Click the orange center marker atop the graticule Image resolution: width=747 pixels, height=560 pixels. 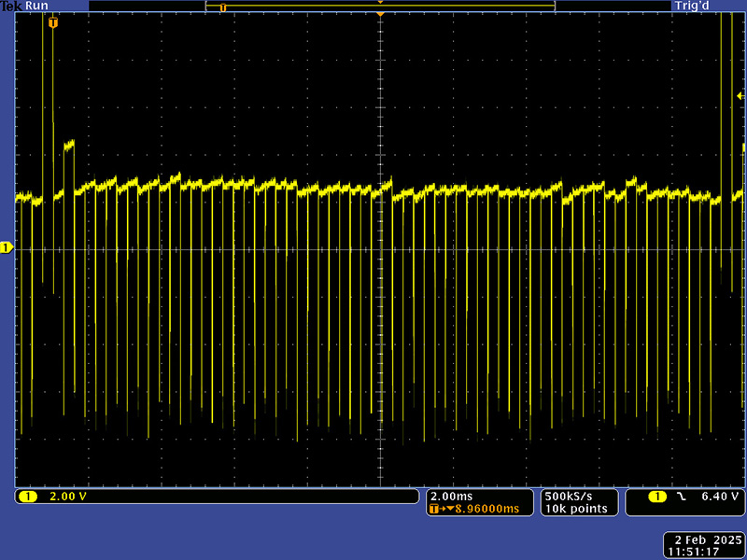380,14
